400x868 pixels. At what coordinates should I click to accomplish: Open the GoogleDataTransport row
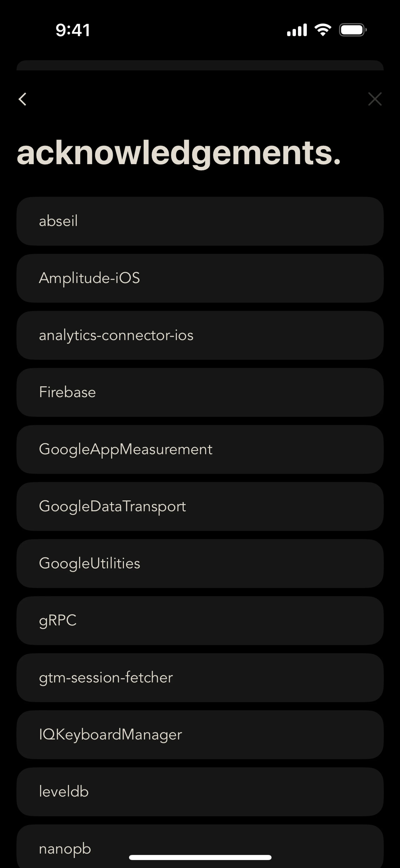point(200,506)
